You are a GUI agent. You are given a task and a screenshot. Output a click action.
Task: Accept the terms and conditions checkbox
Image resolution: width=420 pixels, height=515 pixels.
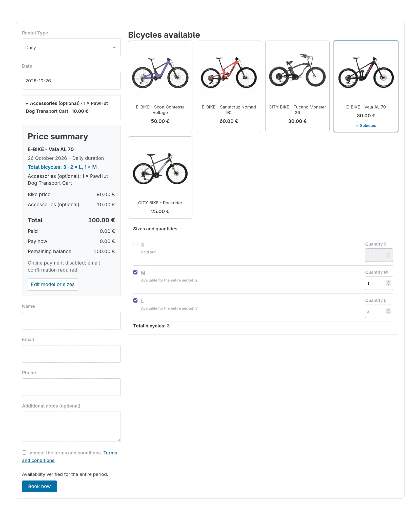coord(24,453)
